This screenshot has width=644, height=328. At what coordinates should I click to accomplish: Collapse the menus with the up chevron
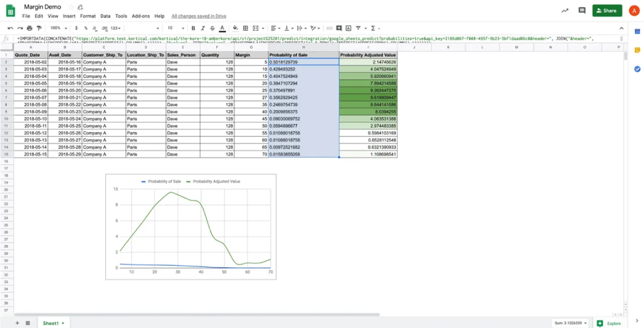[621, 28]
